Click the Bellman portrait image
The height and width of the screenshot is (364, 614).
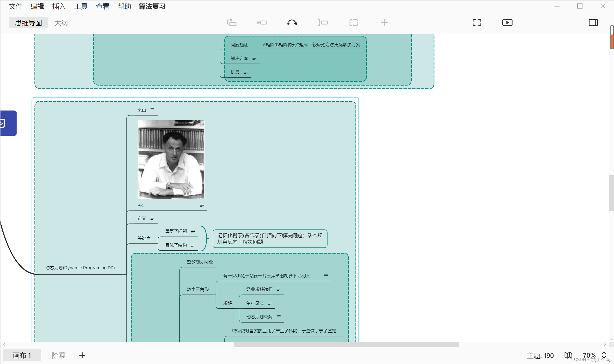point(171,159)
